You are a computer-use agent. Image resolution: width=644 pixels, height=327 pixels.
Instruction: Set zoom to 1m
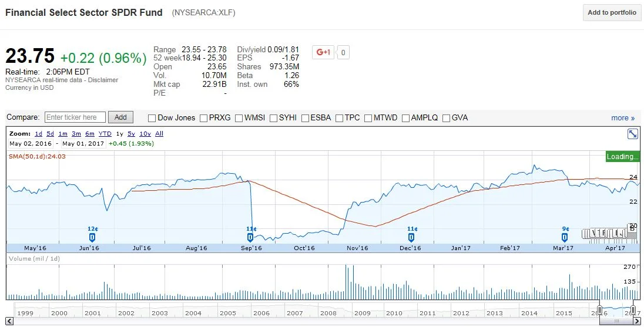62,134
